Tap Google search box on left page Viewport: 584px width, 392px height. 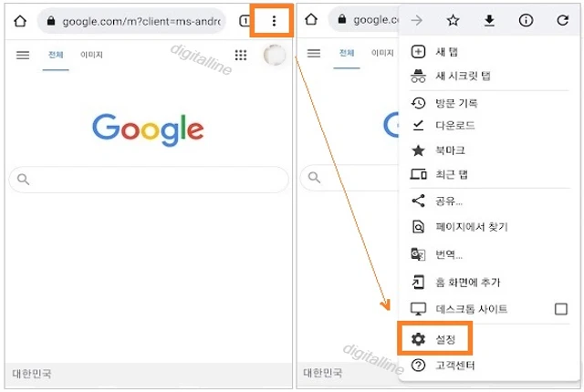[x=149, y=180]
